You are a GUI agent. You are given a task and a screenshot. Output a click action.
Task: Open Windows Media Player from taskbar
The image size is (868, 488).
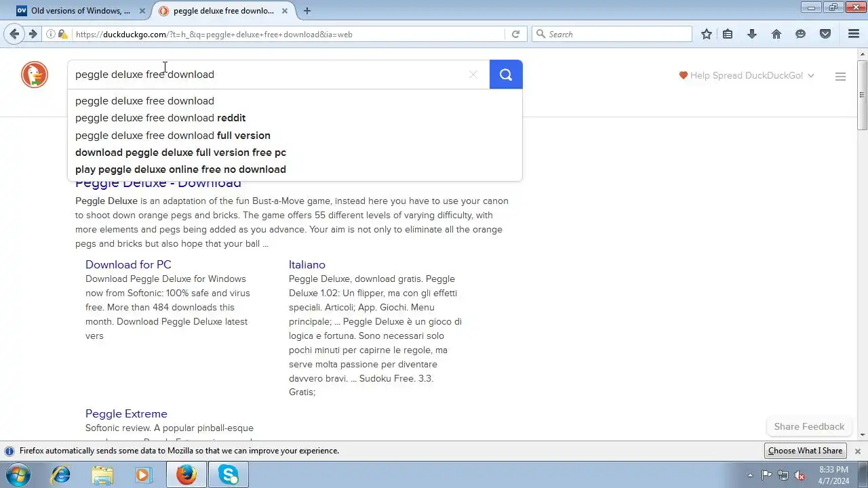[x=143, y=475]
